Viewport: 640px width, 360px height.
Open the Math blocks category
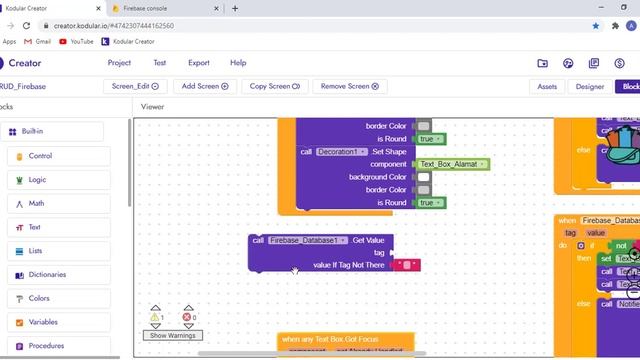click(58, 203)
